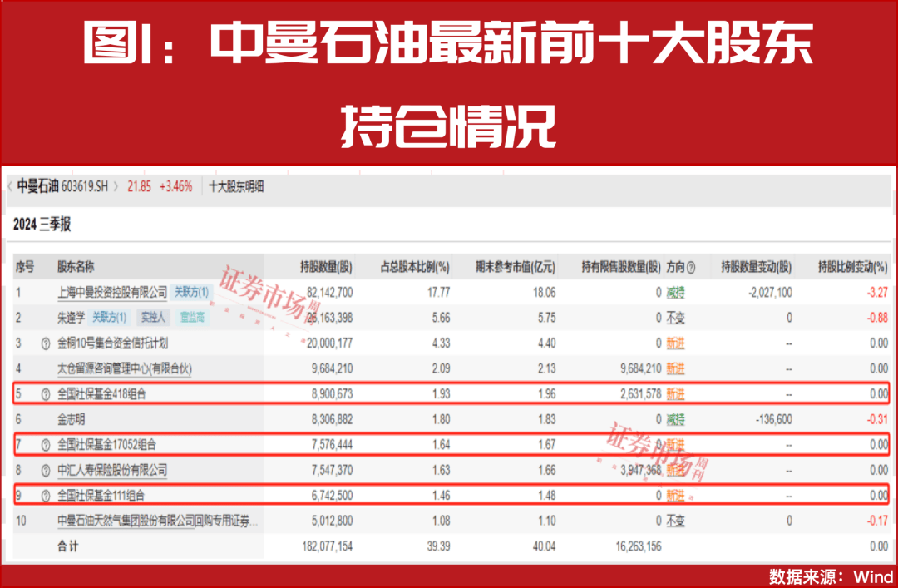
Task: Click the 实控人 tag next to 朱逢学
Action: point(154,317)
